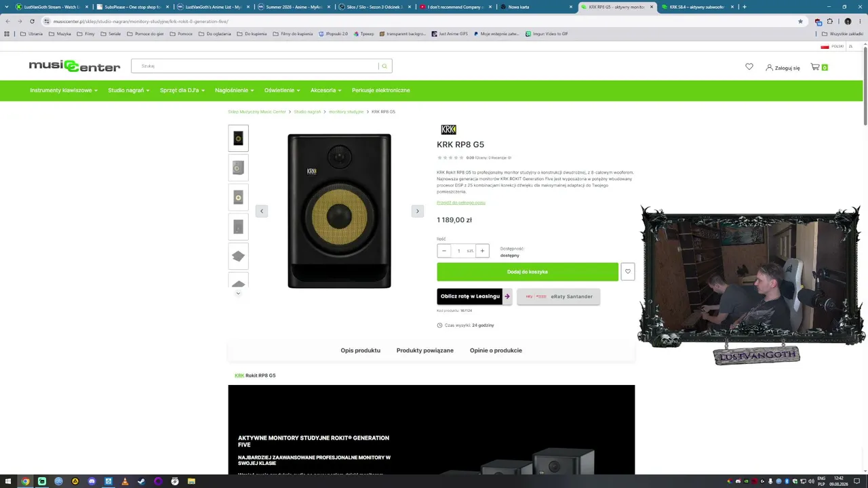The image size is (868, 488).
Task: Open the wishlist heart in the header
Action: point(749,67)
